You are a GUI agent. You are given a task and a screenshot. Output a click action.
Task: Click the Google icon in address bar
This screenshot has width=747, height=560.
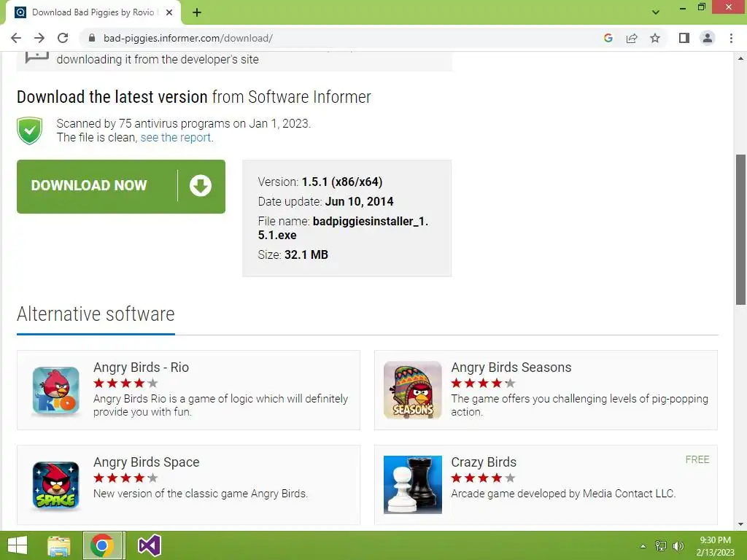pos(608,38)
